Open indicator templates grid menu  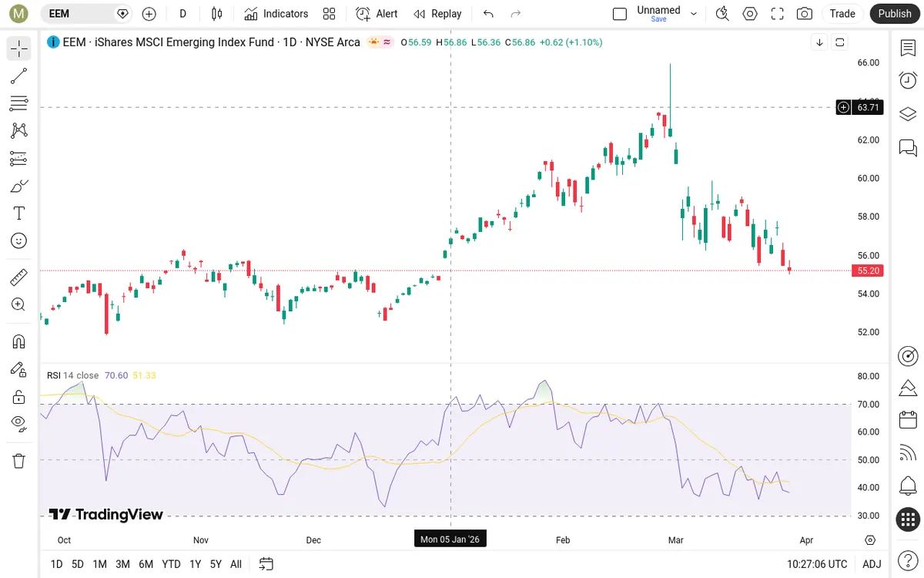330,13
